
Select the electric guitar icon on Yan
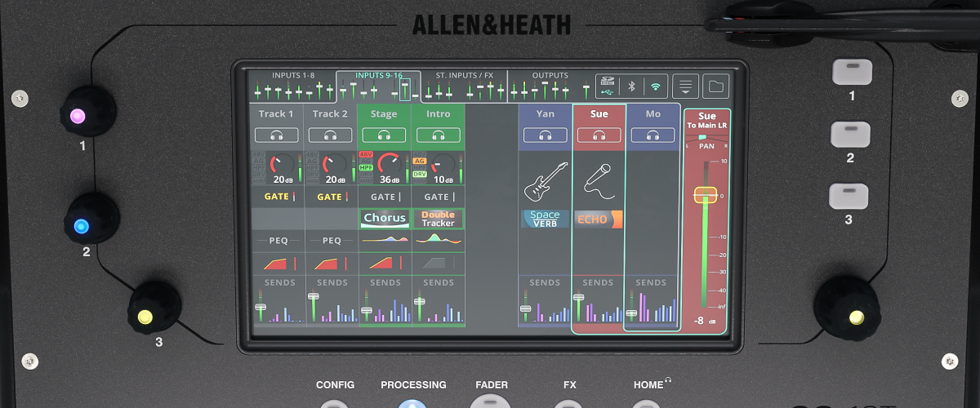pos(545,181)
